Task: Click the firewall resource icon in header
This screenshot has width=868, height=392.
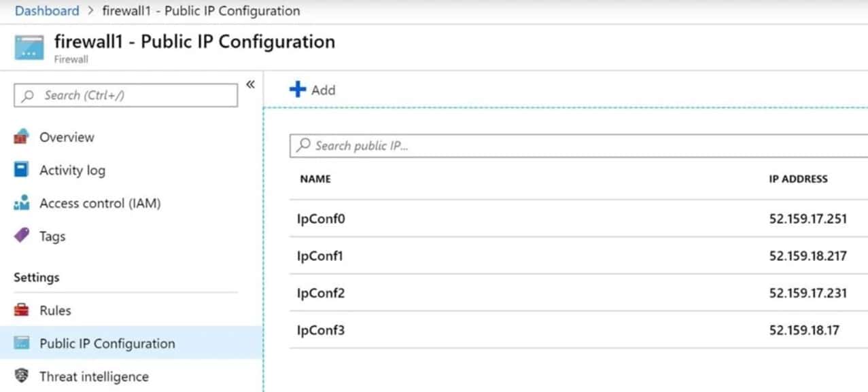Action: (x=29, y=48)
